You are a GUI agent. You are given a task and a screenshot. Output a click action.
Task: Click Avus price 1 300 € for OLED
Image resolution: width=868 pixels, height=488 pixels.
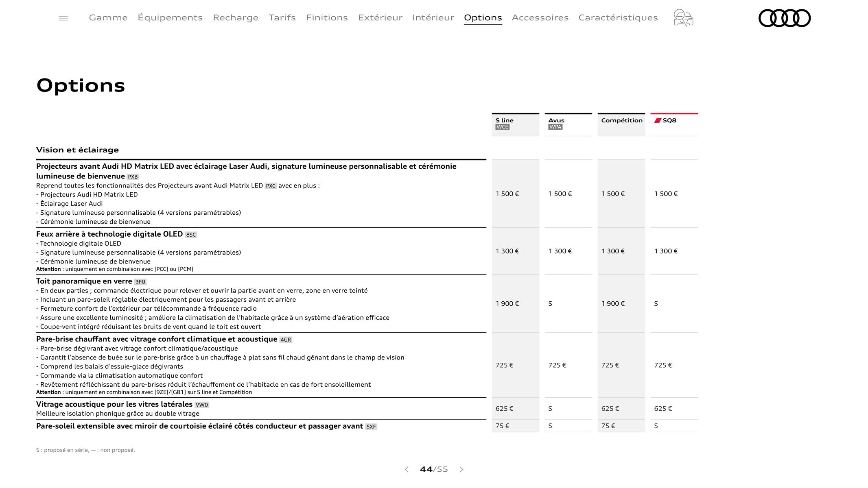coord(560,251)
